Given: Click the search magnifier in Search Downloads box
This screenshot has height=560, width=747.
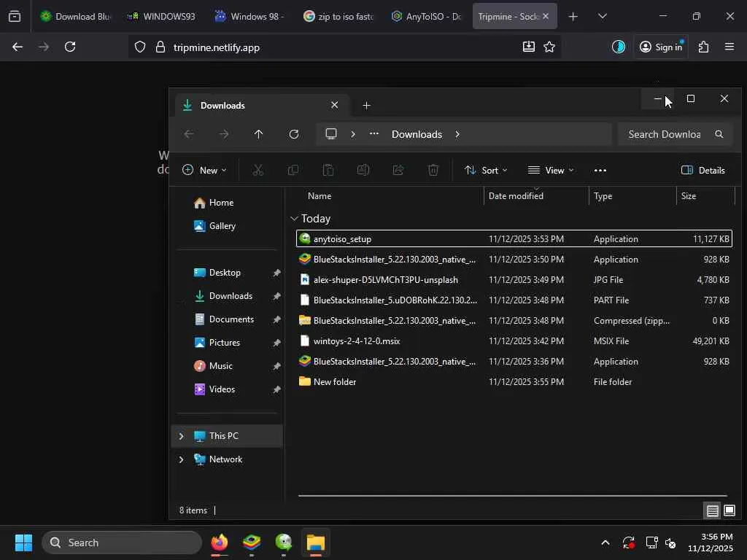Looking at the screenshot, I should (x=719, y=134).
